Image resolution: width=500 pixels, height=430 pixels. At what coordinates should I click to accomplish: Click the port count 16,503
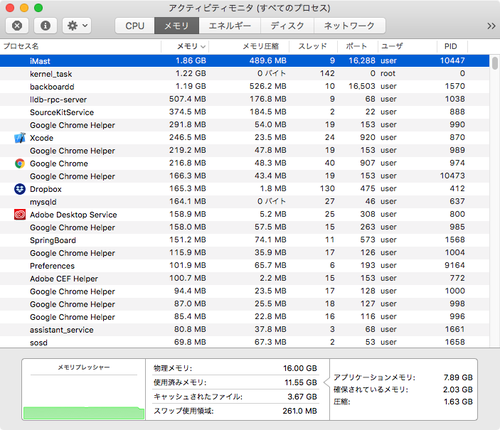point(362,86)
